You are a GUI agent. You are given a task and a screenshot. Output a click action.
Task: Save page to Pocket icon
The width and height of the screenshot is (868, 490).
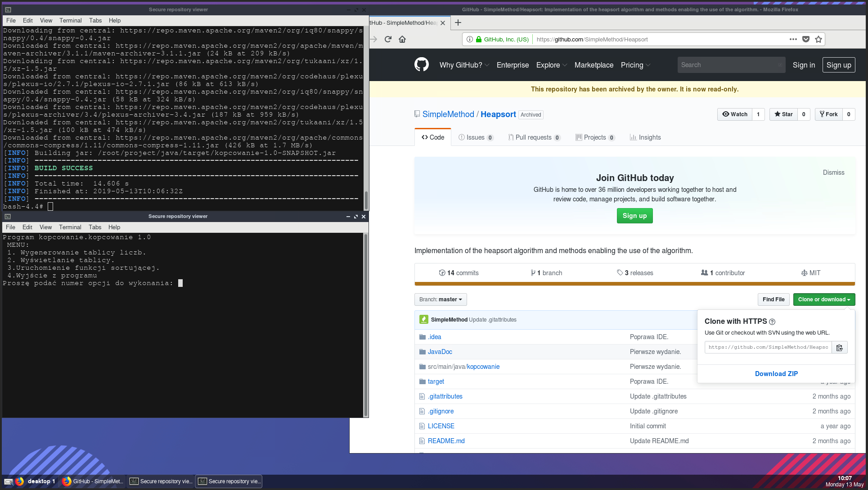click(x=806, y=39)
